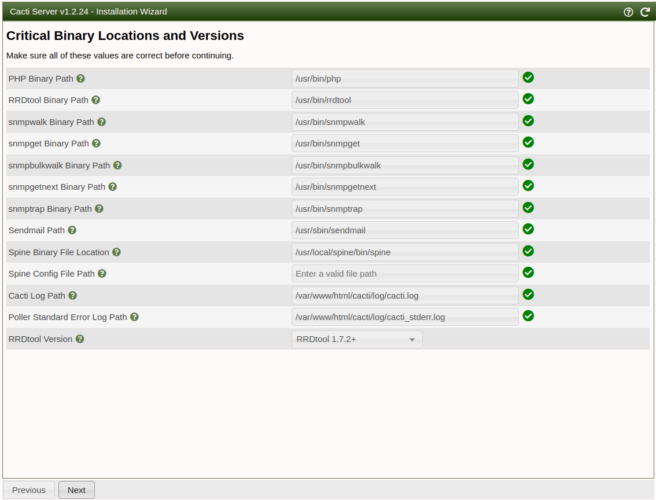Edit the /usr/bin/rrdtool path field
This screenshot has height=500, width=656.
click(405, 100)
